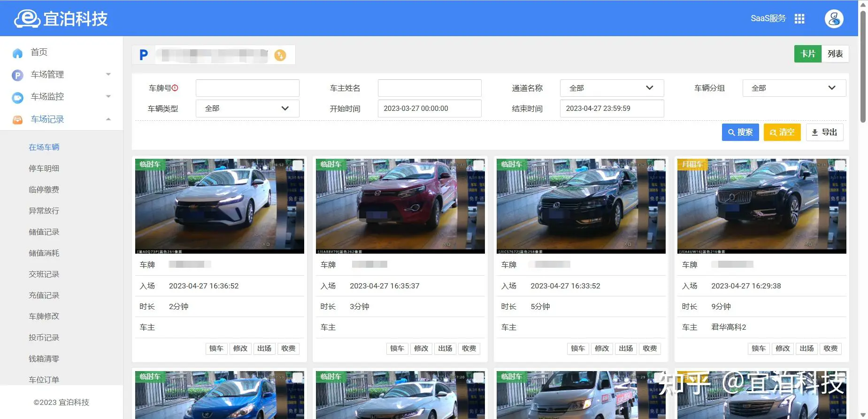
Task: Click 出场 on card entered 16:36:52
Action: pos(264,349)
